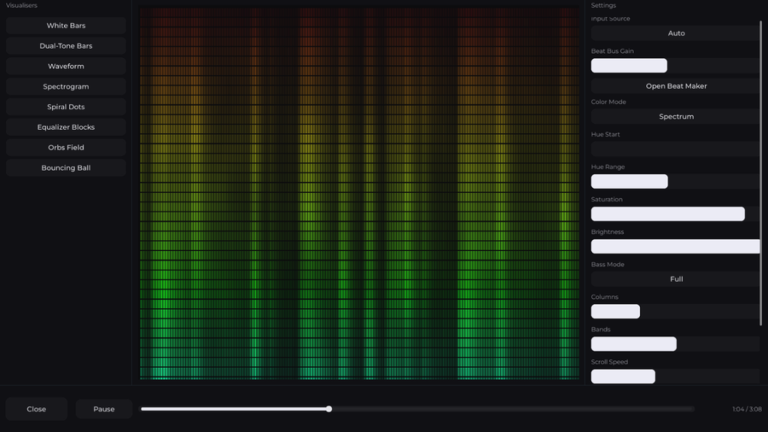Click the 1:04 / 3:08 time display

click(747, 409)
